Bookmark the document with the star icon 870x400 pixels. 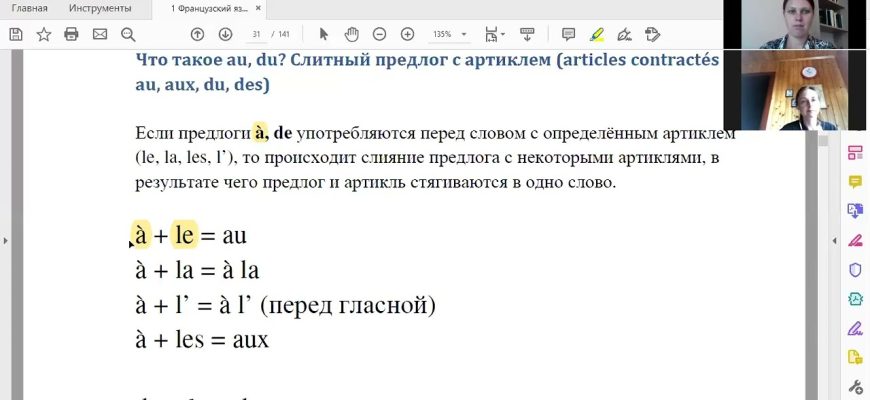coord(44,34)
